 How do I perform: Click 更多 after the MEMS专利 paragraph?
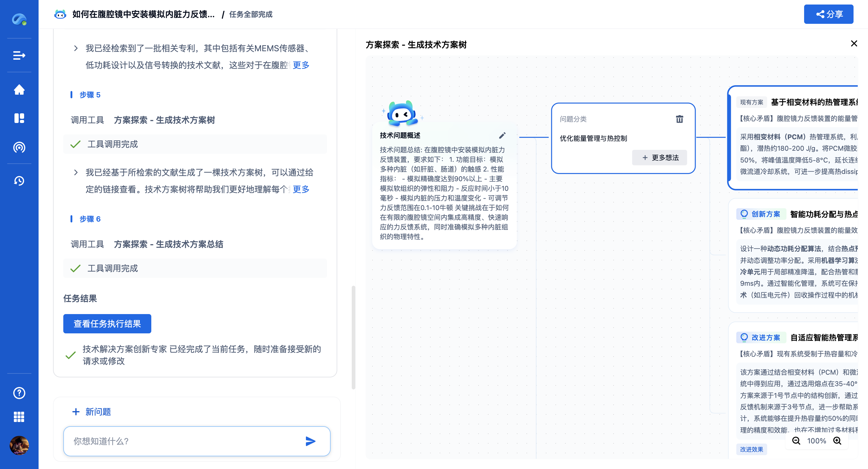300,65
